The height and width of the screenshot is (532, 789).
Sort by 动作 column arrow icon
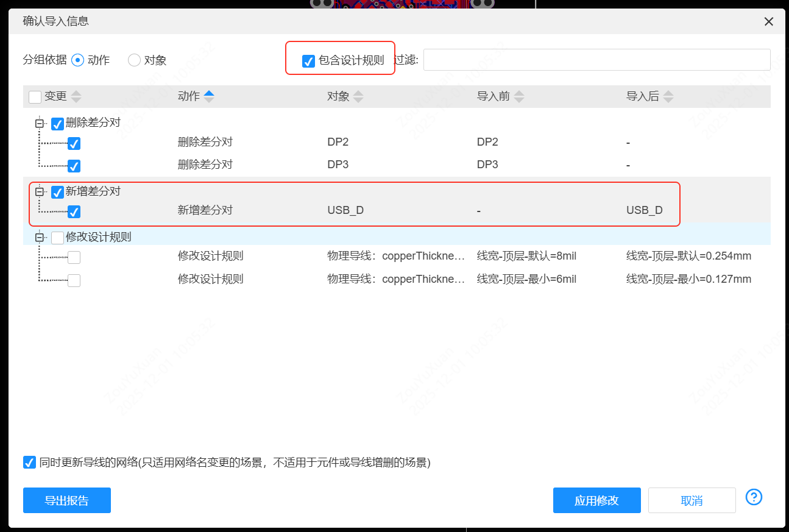coord(209,96)
